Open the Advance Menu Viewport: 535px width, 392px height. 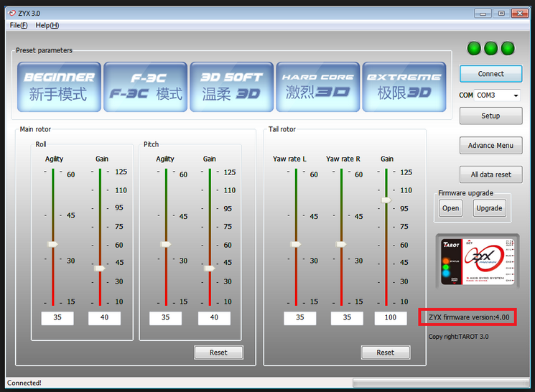(490, 145)
